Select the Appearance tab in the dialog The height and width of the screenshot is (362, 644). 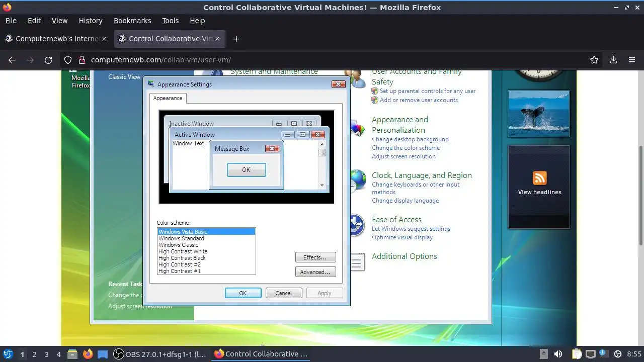click(x=168, y=98)
